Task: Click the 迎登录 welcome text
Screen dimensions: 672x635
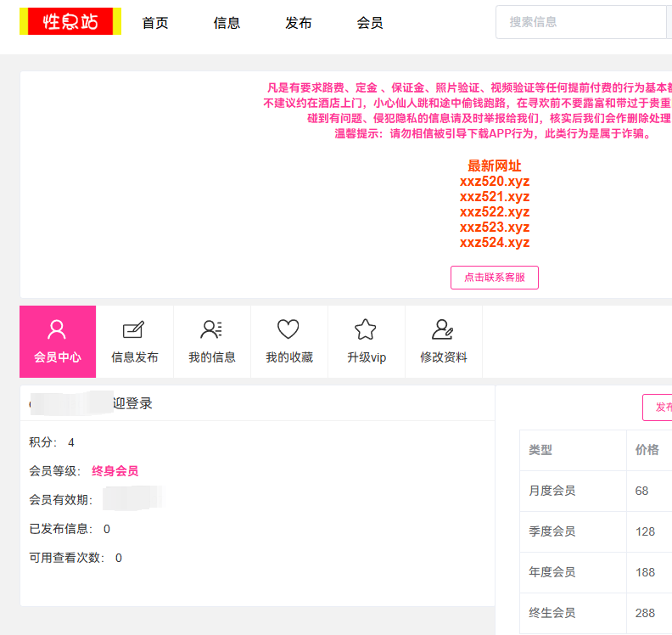Action: coord(132,403)
